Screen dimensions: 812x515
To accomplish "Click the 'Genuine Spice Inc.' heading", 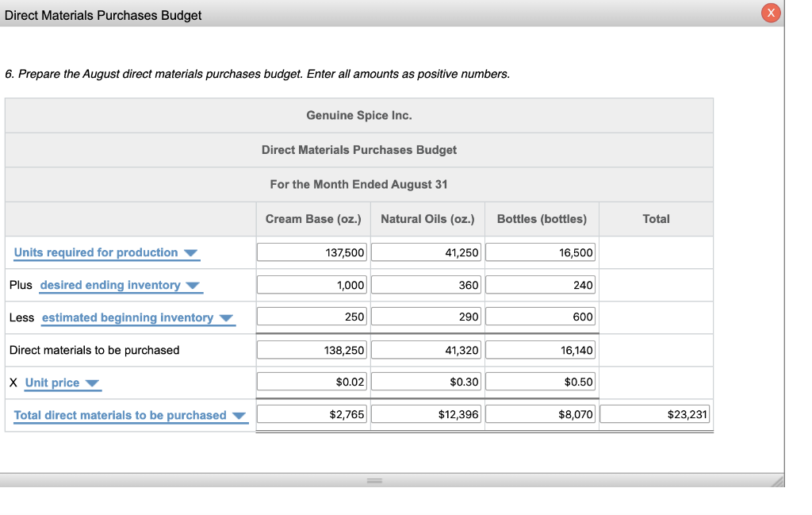I will pyautogui.click(x=359, y=116).
